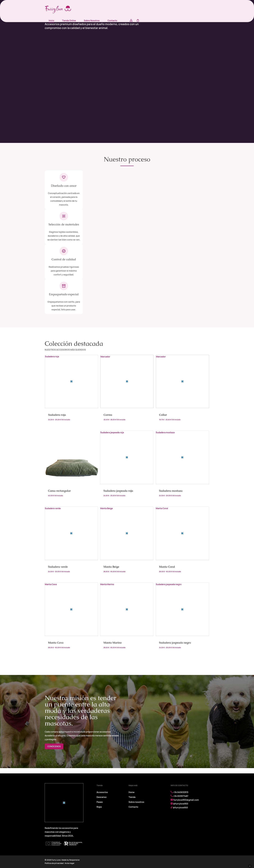Click the Empaquetado especial box icon
Image resolution: width=254 pixels, height=868 pixels.
coord(64,286)
